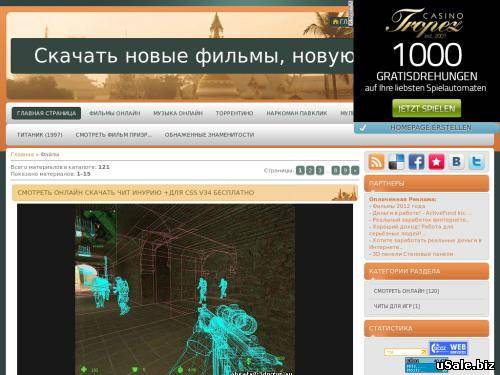Screen dimensions: 500x375
Task: Open the Хороший доход partner link
Action: point(411,230)
